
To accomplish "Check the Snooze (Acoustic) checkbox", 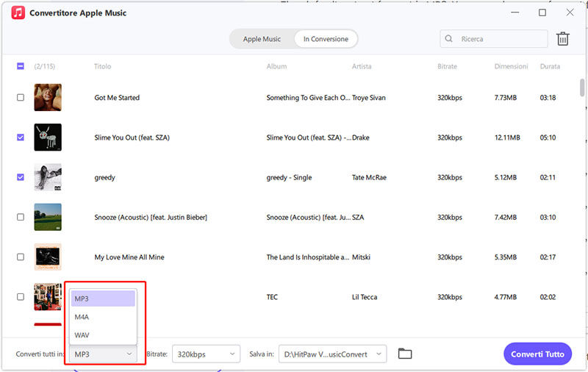I will (21, 217).
